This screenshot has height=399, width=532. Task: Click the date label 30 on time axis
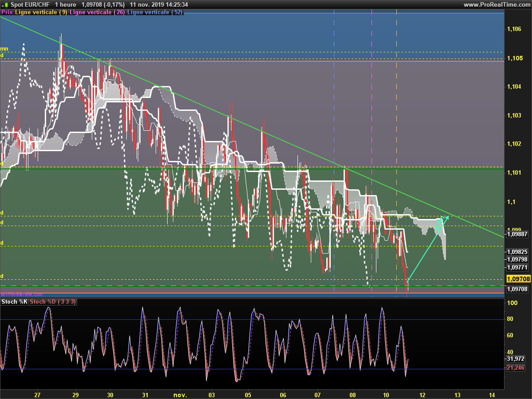[x=110, y=395]
